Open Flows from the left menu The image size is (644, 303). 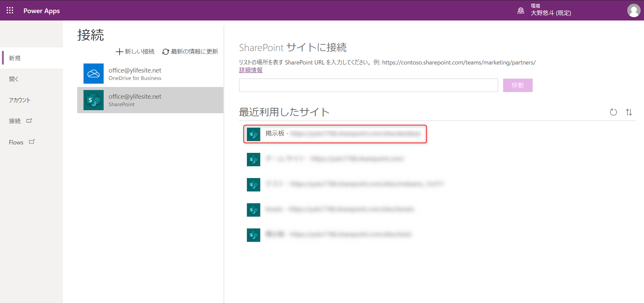[16, 142]
